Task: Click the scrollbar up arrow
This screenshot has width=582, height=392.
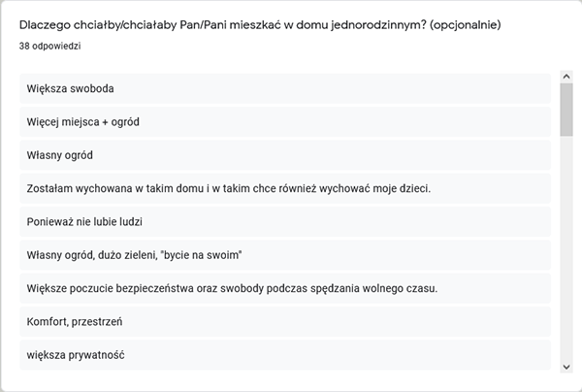Action: coord(566,76)
